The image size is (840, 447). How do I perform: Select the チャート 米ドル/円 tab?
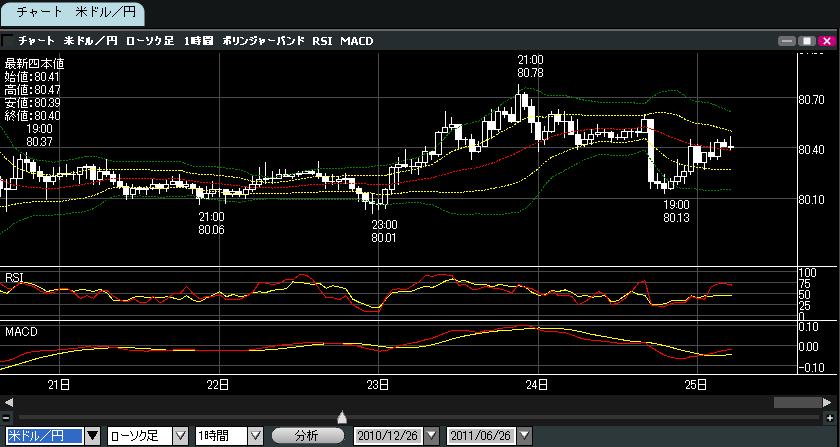point(72,13)
